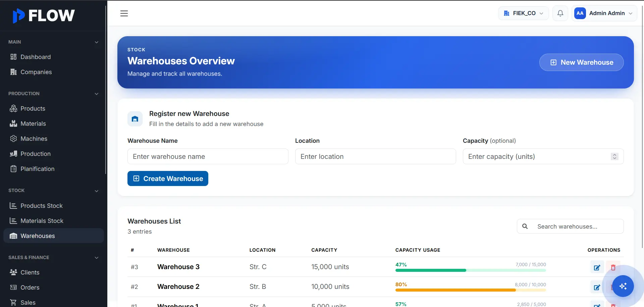Image resolution: width=644 pixels, height=307 pixels.
Task: Click the Products cubes icon
Action: (13, 109)
